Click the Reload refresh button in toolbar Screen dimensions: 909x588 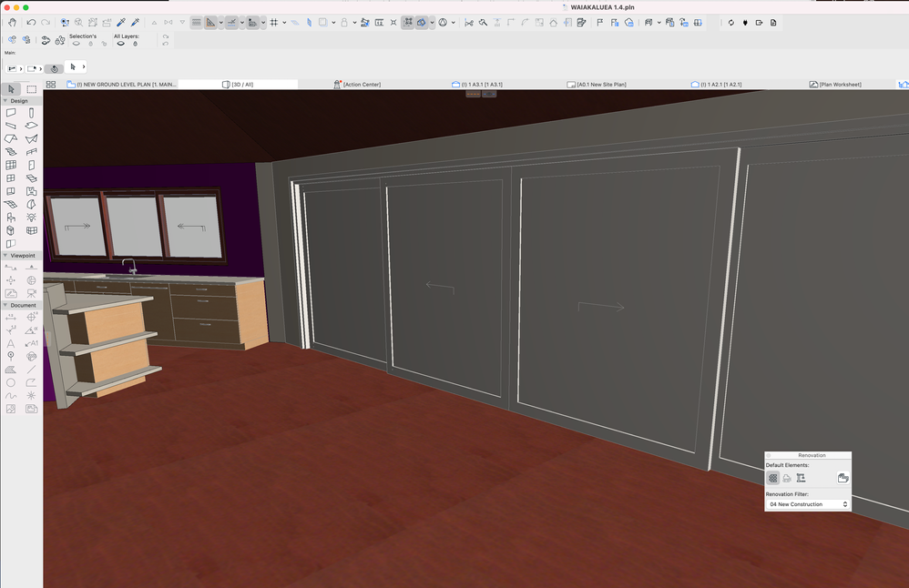731,23
